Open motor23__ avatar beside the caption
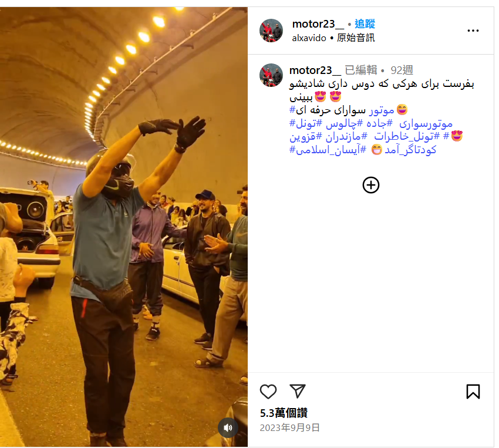The height and width of the screenshot is (448, 499). pyautogui.click(x=271, y=75)
